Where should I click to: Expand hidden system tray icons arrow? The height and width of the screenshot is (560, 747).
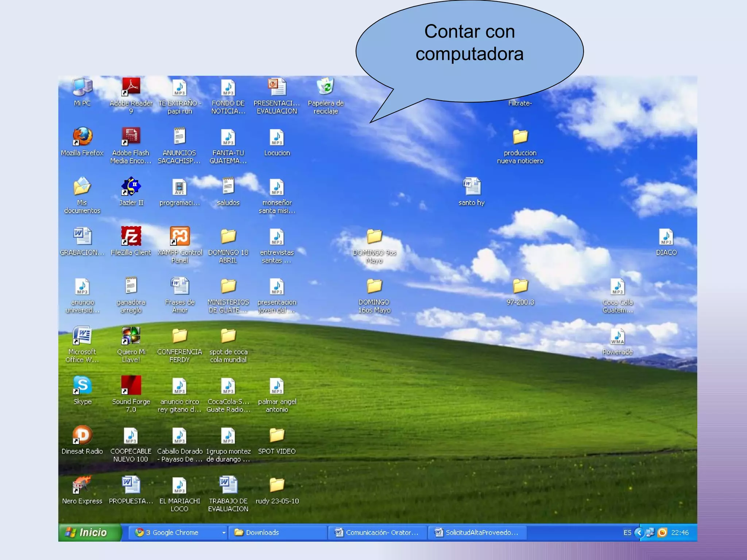click(x=639, y=533)
